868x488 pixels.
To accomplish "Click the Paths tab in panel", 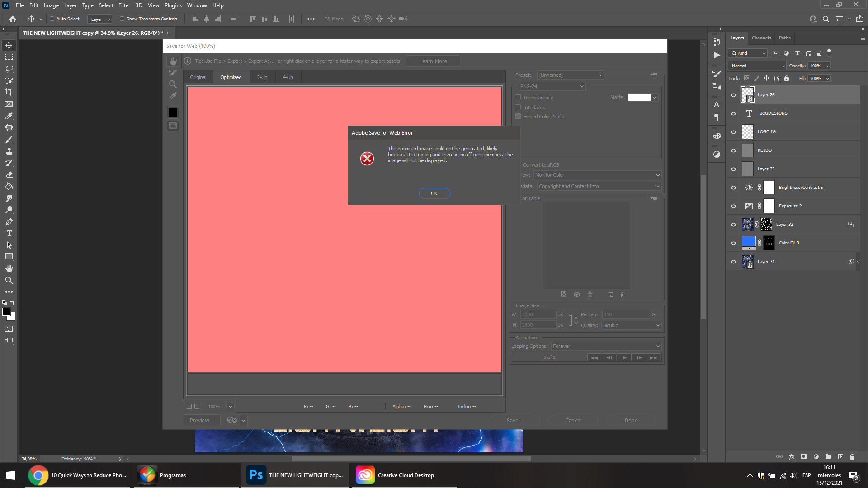I will [x=784, y=38].
